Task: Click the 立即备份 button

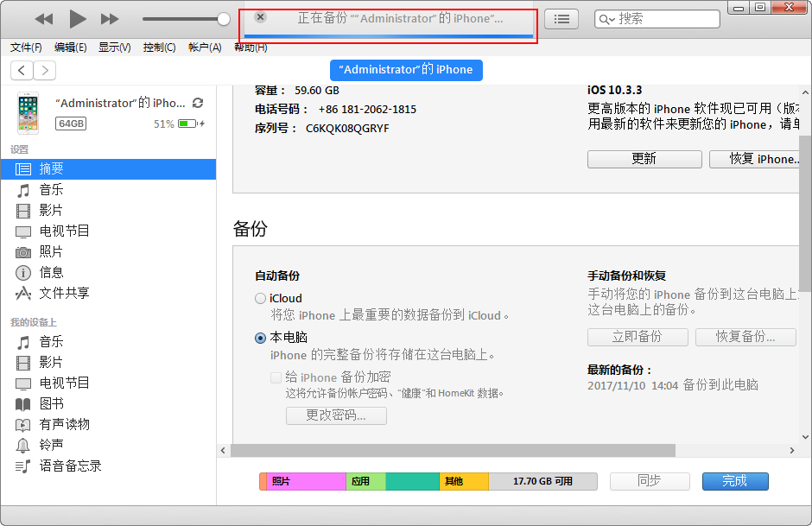Action: pyautogui.click(x=638, y=337)
